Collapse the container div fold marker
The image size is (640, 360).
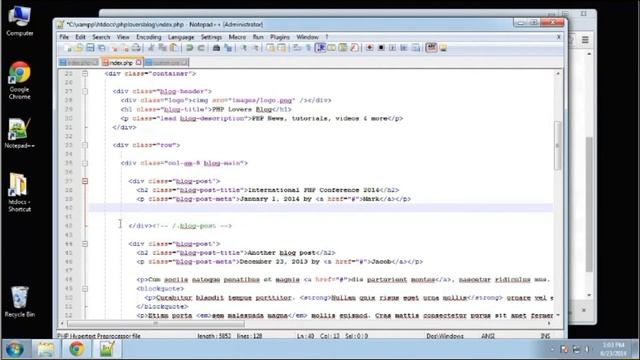pyautogui.click(x=85, y=73)
